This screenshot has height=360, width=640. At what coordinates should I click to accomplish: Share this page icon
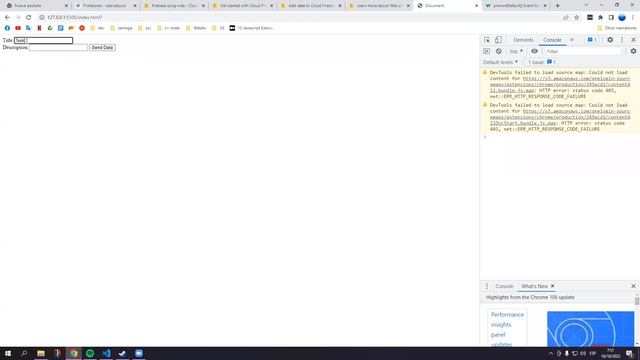(x=566, y=18)
